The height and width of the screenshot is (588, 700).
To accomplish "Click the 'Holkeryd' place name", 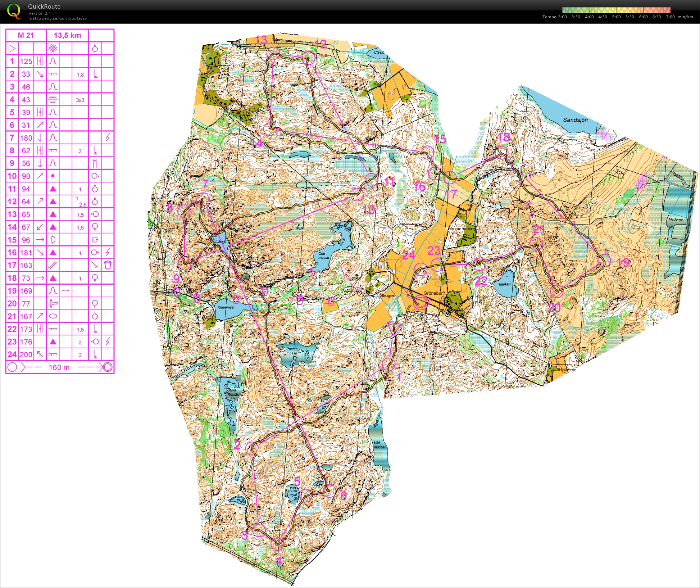I will (x=568, y=370).
